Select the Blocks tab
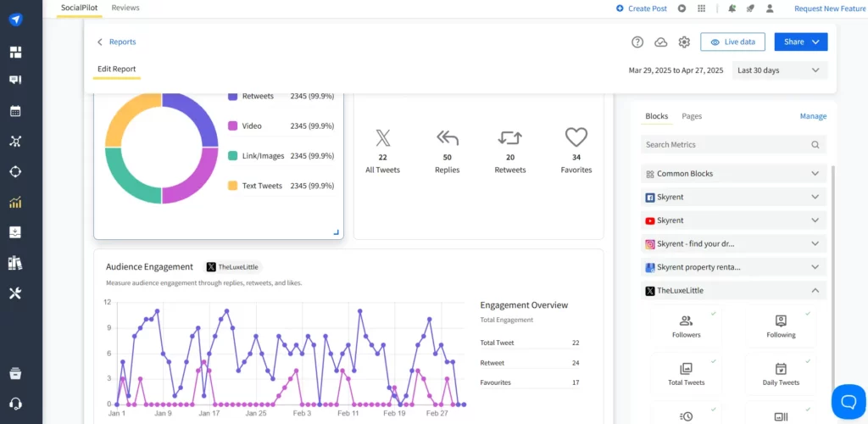 [x=657, y=116]
